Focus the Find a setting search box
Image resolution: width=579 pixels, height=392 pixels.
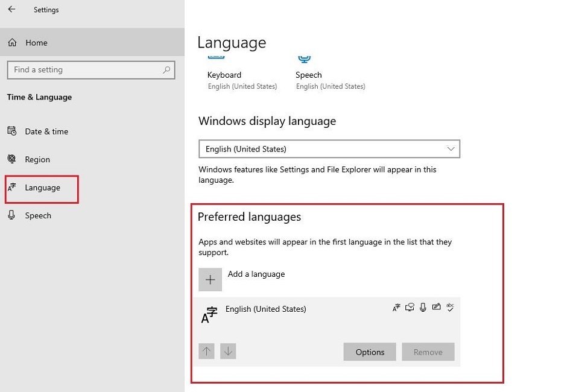pos(91,70)
